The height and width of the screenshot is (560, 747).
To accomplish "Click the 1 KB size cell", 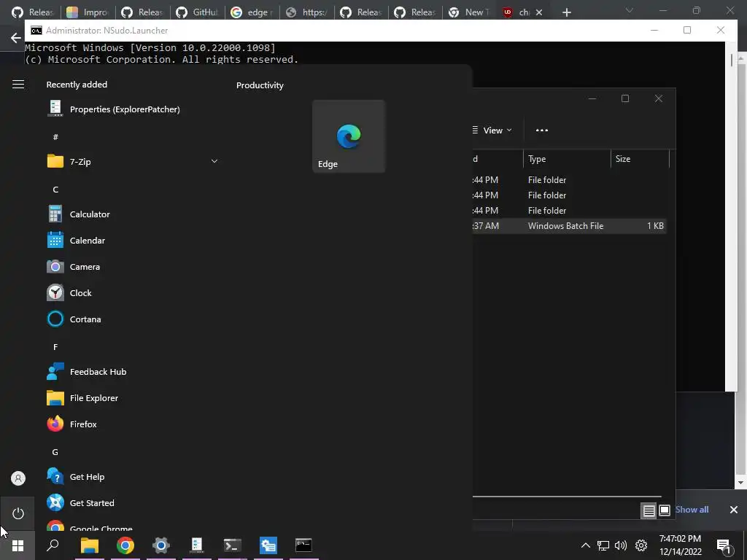I will point(655,226).
